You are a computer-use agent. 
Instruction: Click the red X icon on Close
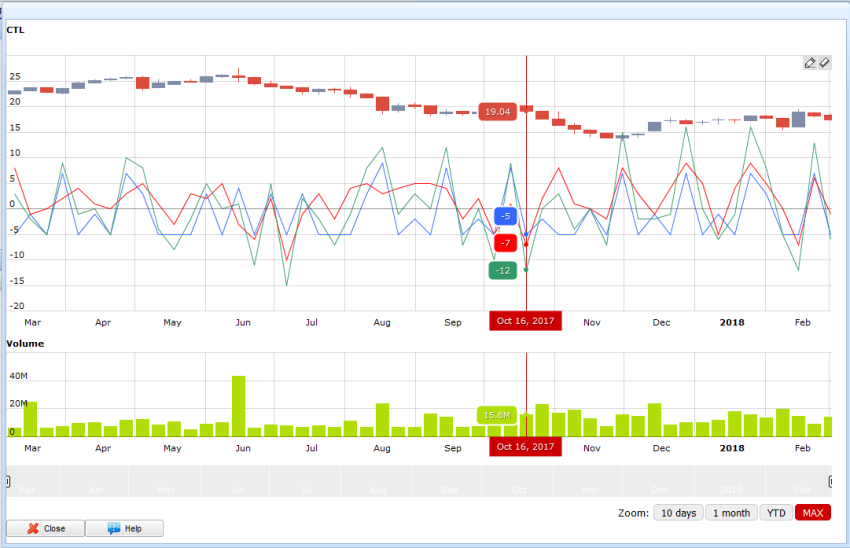[x=33, y=528]
